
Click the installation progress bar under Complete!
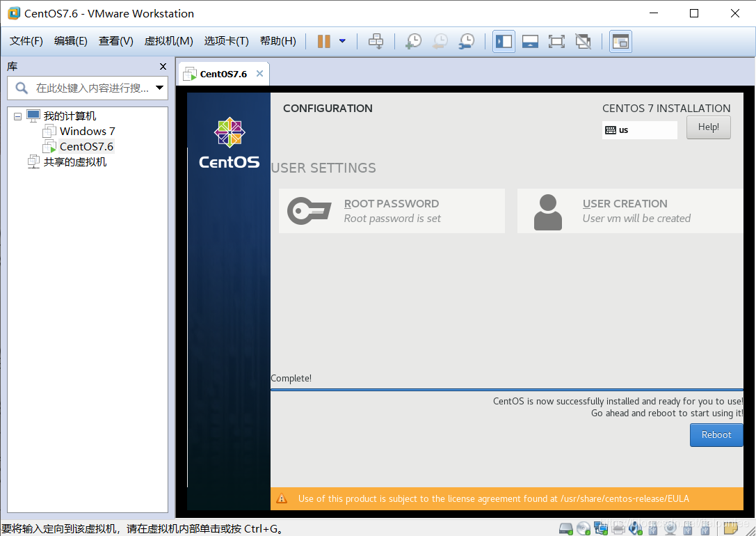point(507,389)
